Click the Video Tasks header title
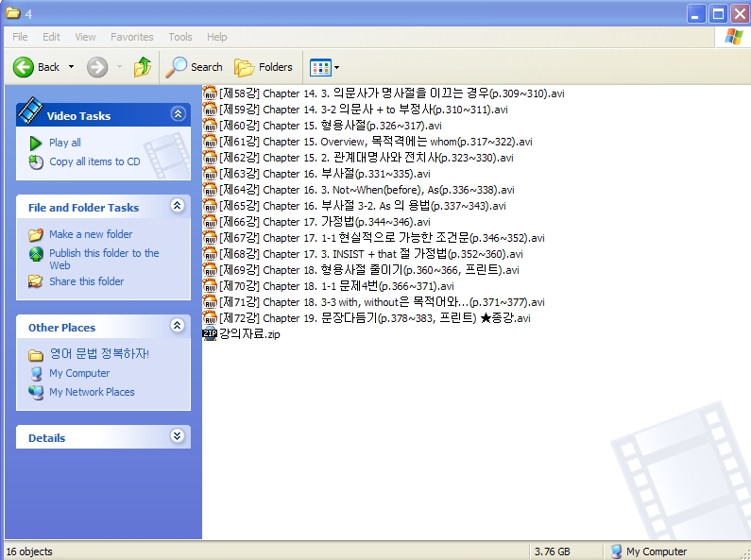The image size is (751, 560). [78, 116]
